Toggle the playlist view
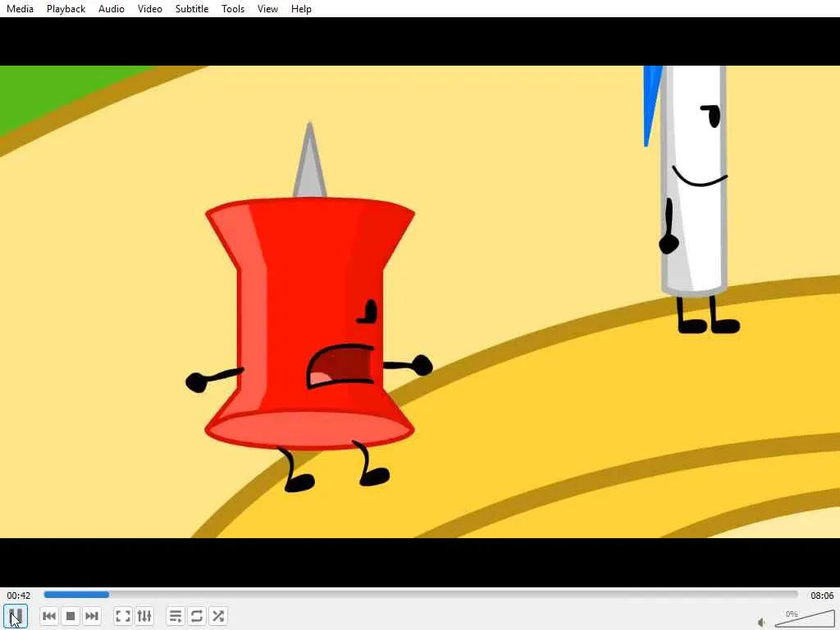The image size is (840, 630). [176, 616]
